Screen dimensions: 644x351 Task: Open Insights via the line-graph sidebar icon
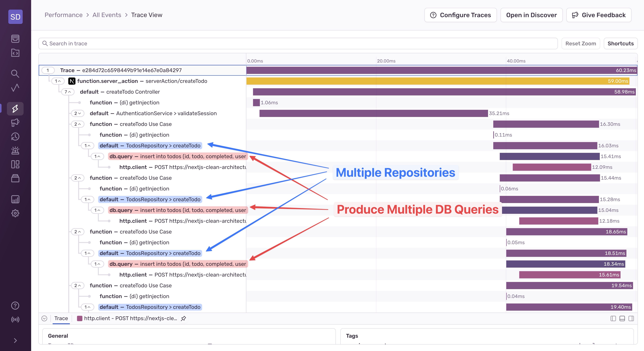(x=15, y=87)
